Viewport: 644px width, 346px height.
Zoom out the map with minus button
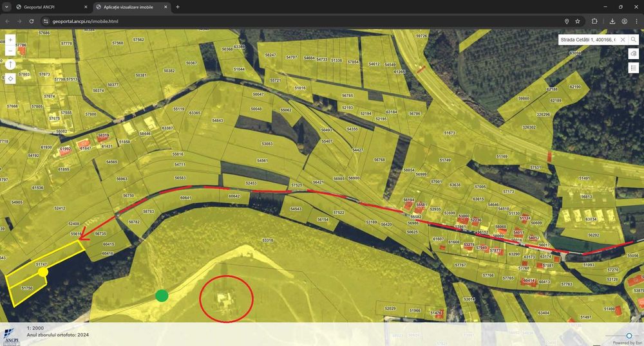[x=10, y=50]
